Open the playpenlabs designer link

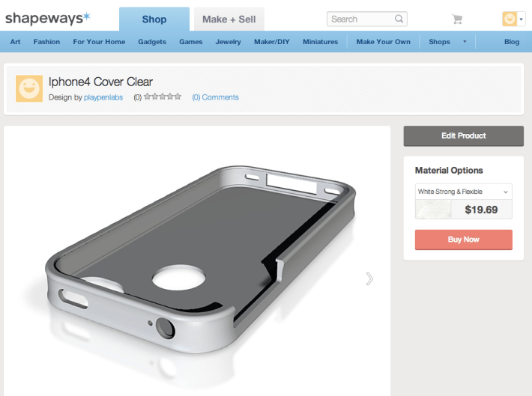point(103,97)
